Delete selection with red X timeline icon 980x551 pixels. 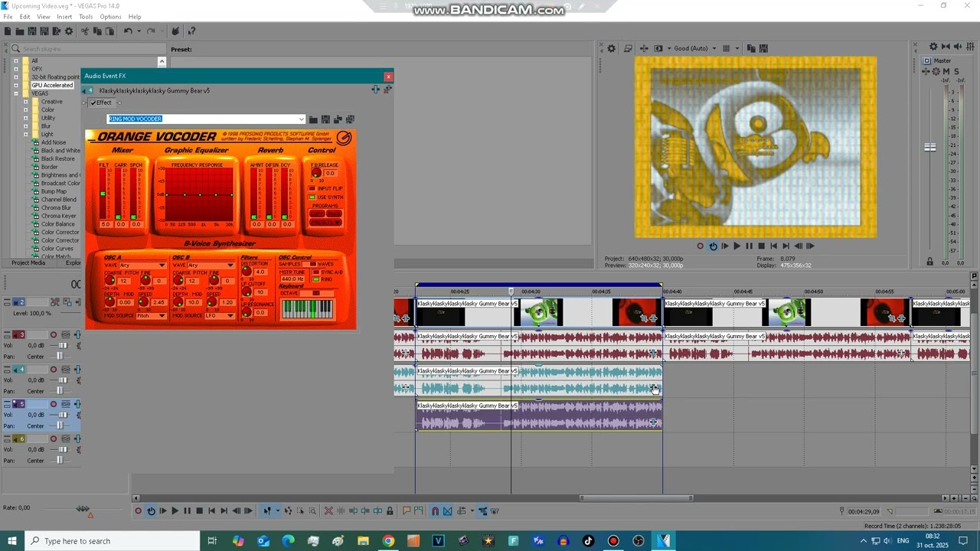pos(328,510)
